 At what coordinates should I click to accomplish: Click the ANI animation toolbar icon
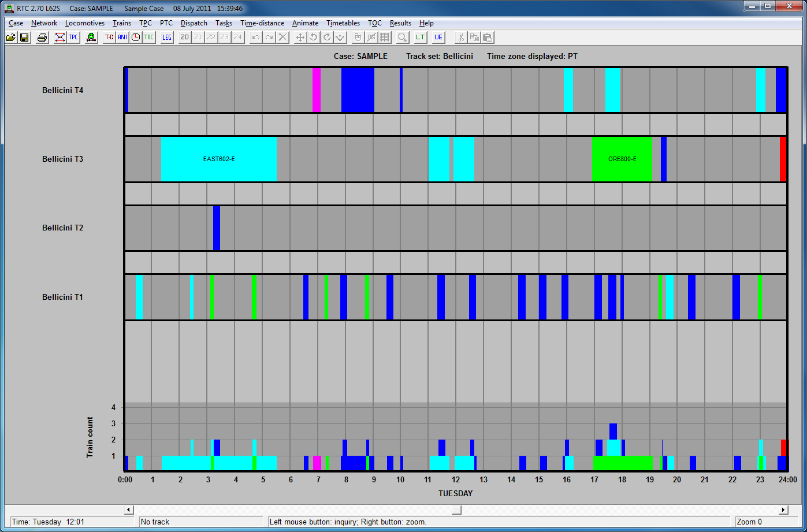coord(122,38)
